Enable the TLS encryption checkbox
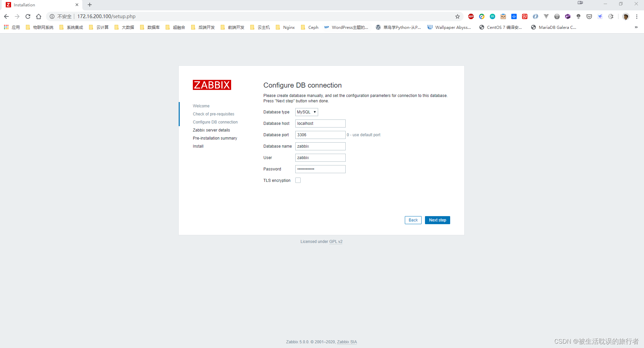644x348 pixels. (x=298, y=181)
